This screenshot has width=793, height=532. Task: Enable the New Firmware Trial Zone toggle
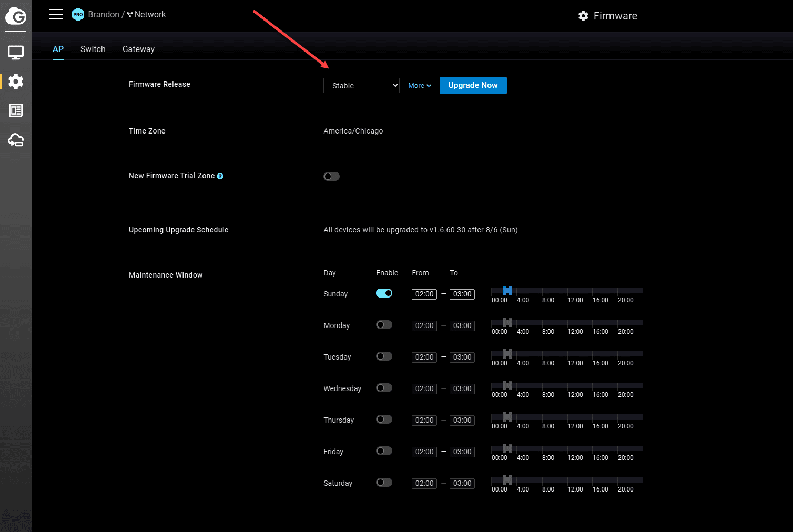(331, 176)
